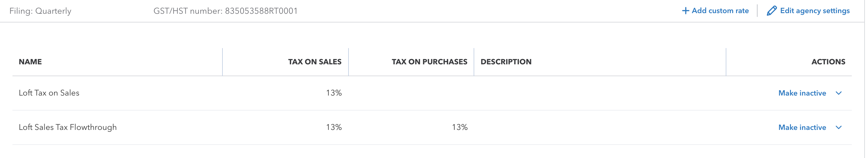Click the plus icon for Add custom rate
This screenshot has width=868, height=158.
685,11
